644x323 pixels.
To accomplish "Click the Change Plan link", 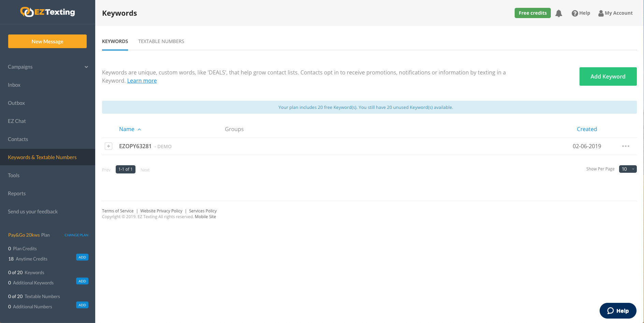I will coord(76,235).
